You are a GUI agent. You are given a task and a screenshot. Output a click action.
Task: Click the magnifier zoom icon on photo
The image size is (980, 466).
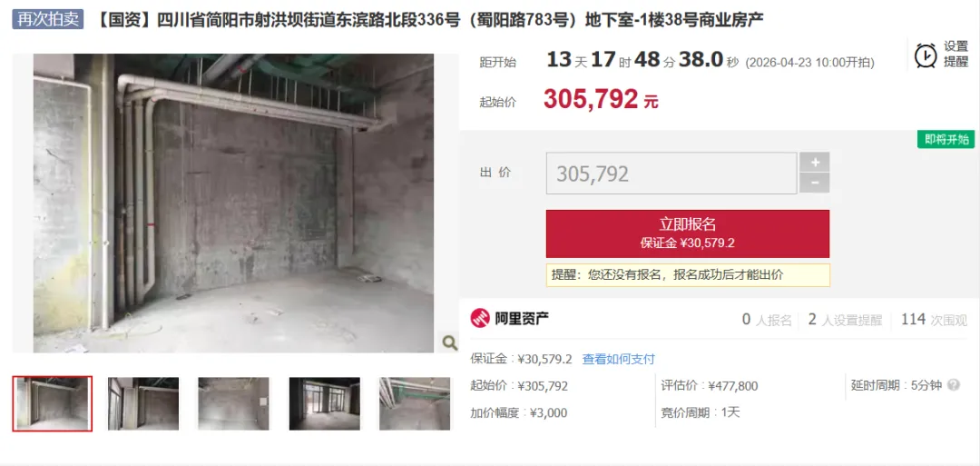[x=449, y=342]
